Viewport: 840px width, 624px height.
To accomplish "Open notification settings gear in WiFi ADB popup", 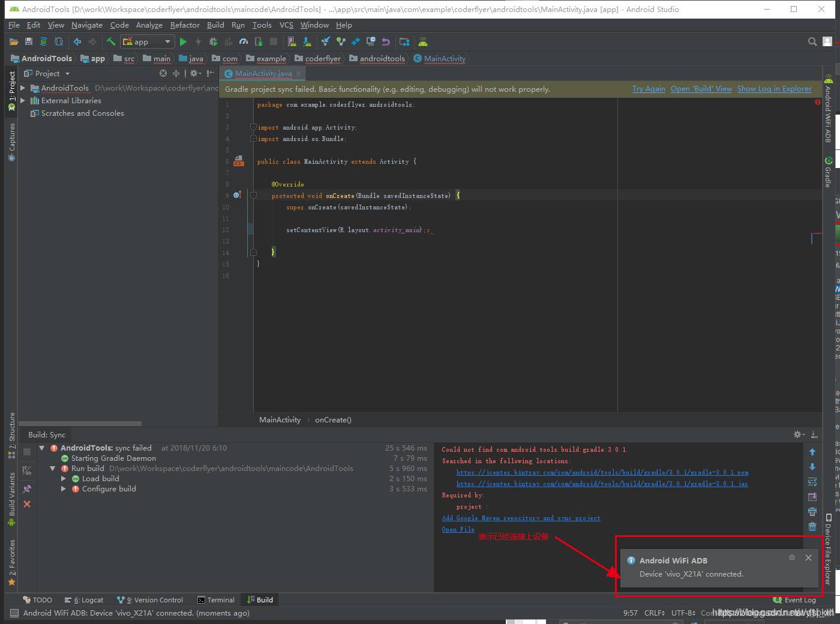I will (792, 557).
